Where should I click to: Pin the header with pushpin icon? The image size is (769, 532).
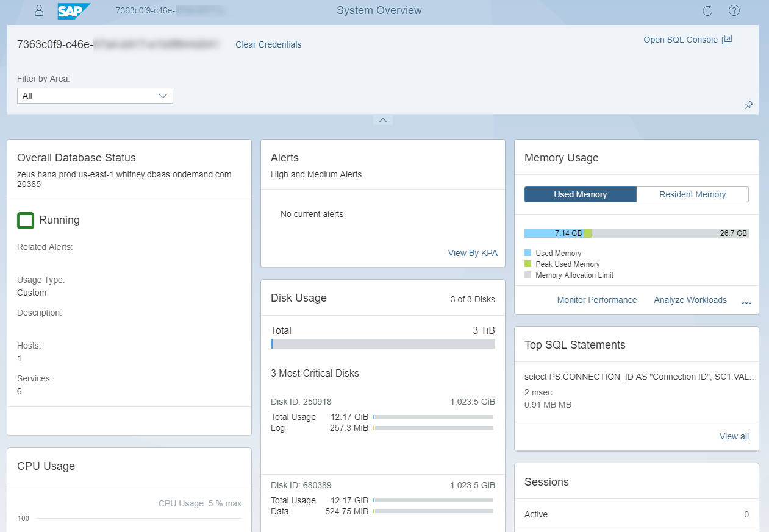pos(749,105)
